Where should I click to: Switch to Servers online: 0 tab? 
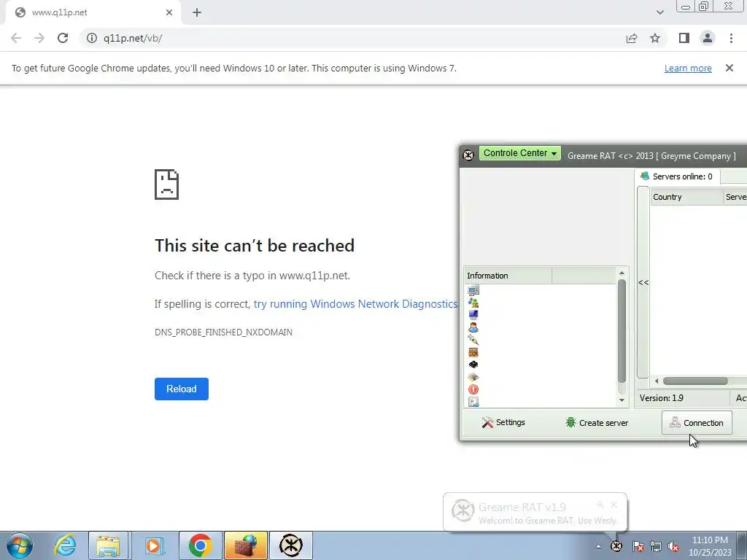[x=678, y=176]
